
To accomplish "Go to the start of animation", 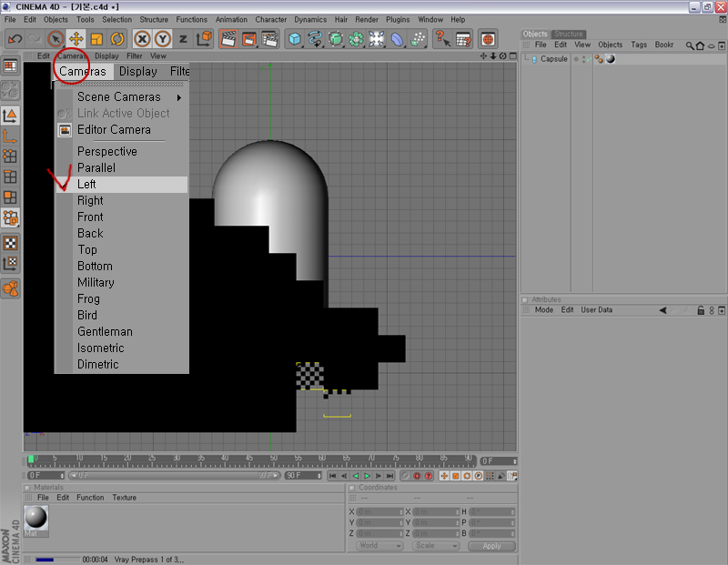I will (332, 476).
